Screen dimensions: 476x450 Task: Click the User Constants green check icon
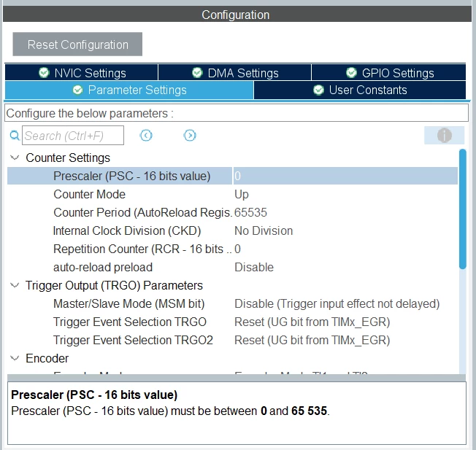(318, 90)
